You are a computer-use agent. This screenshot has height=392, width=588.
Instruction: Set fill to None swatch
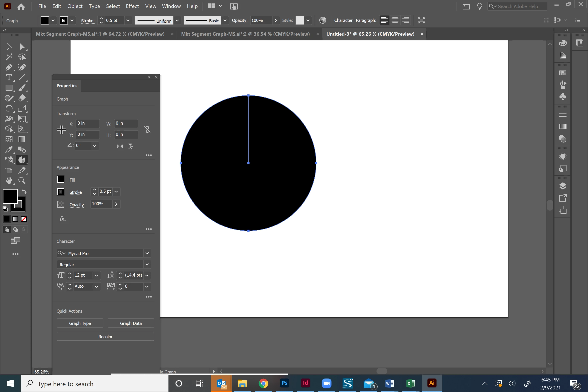click(24, 219)
